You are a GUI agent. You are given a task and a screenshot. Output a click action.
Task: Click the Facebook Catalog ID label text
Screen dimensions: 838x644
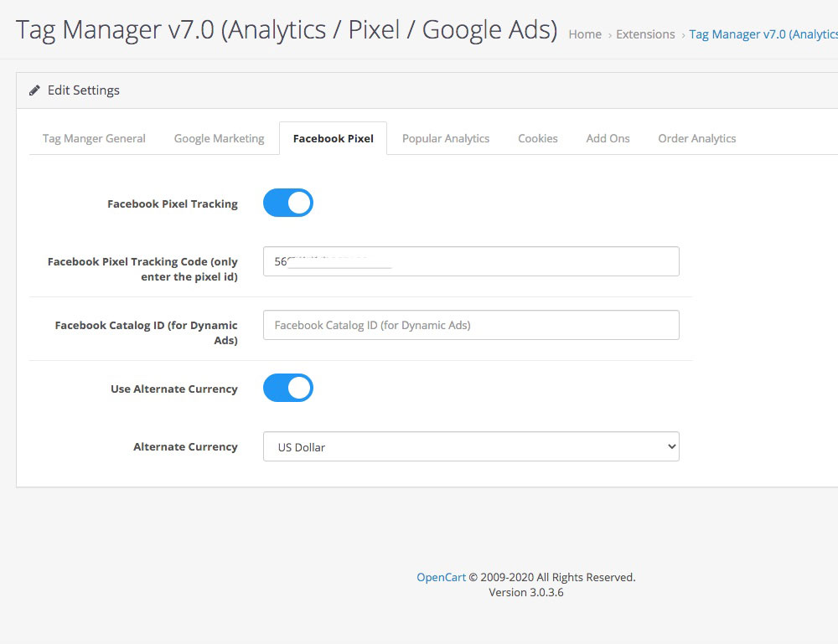coord(146,332)
